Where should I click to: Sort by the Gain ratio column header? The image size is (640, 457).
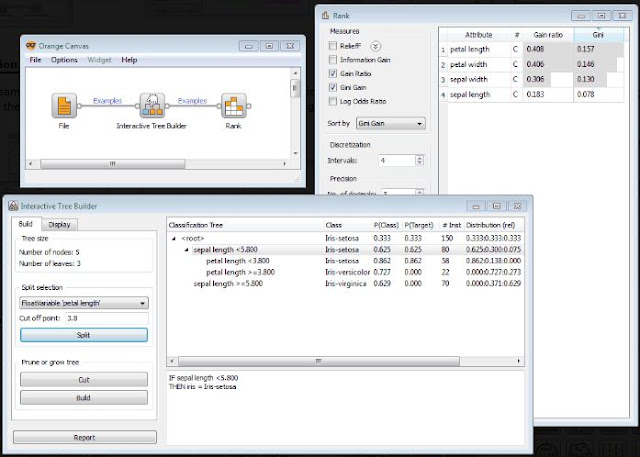click(548, 35)
